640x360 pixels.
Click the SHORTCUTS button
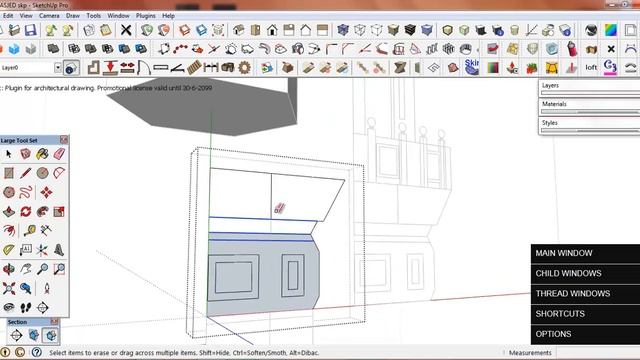[585, 314]
